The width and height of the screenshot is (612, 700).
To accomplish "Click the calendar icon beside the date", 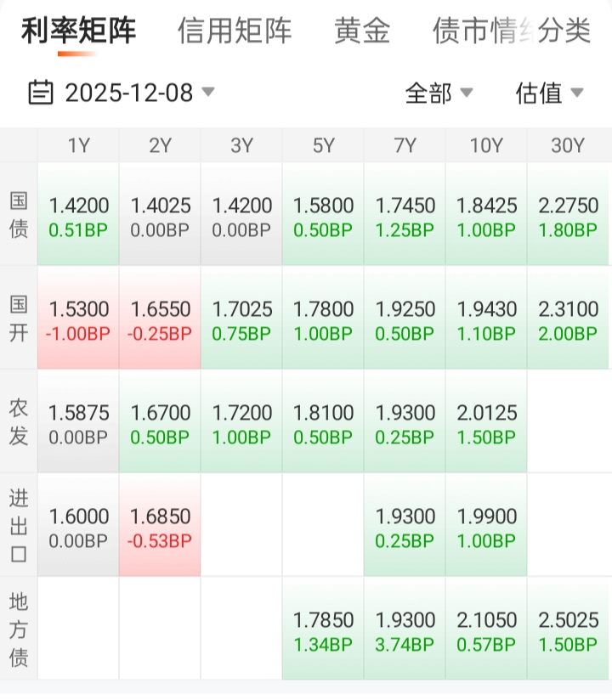I will pos(40,92).
